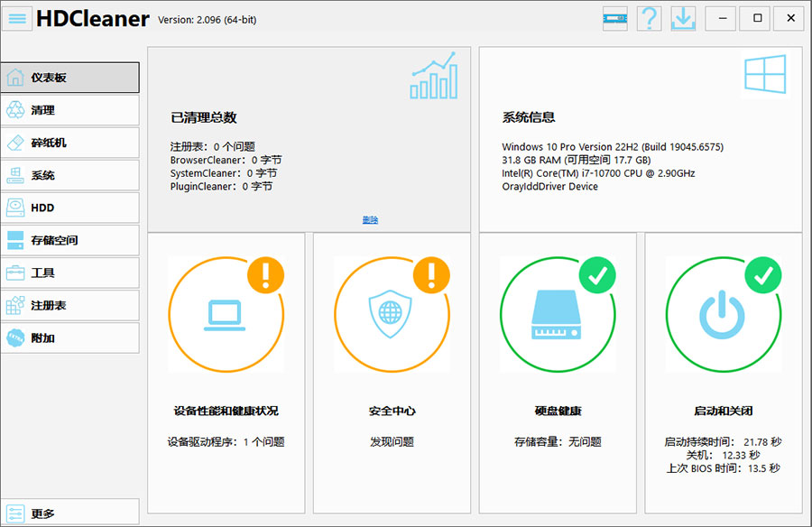This screenshot has height=527, width=812.
Task: Click SystemCleaner: 0 字节 line
Action: (x=224, y=173)
